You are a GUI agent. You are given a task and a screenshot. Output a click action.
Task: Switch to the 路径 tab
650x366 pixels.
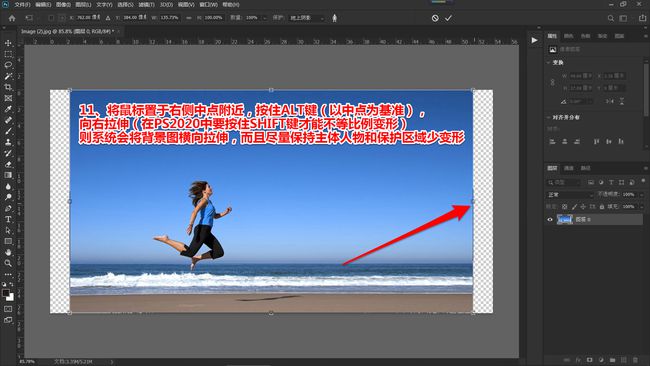click(x=585, y=168)
